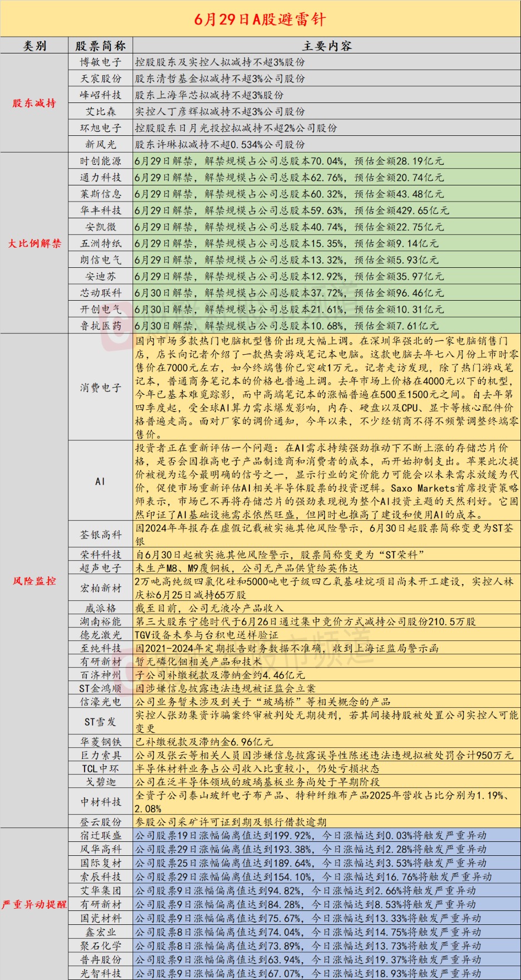Click text 股东许琳拟减持不超0.534%公司股份

click(220, 144)
